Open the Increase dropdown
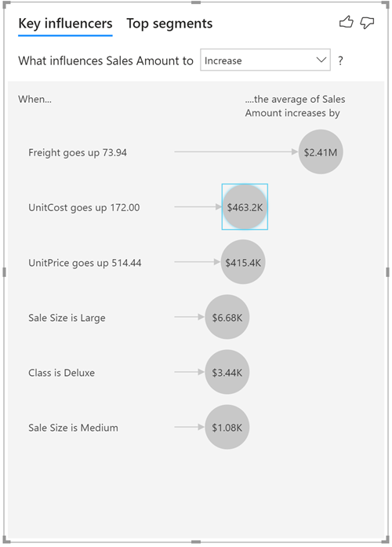 (x=265, y=60)
